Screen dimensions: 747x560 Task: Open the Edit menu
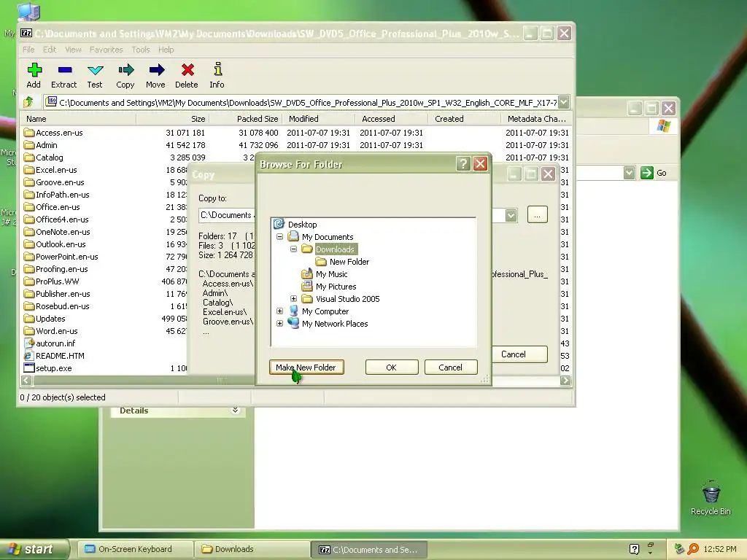[x=50, y=50]
